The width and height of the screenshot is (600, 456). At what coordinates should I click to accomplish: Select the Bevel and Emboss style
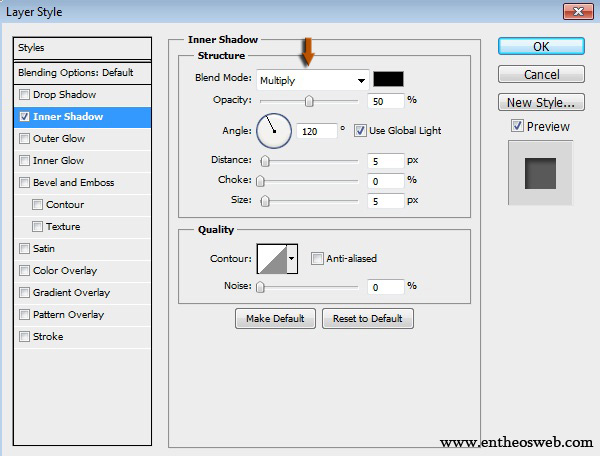click(x=73, y=183)
